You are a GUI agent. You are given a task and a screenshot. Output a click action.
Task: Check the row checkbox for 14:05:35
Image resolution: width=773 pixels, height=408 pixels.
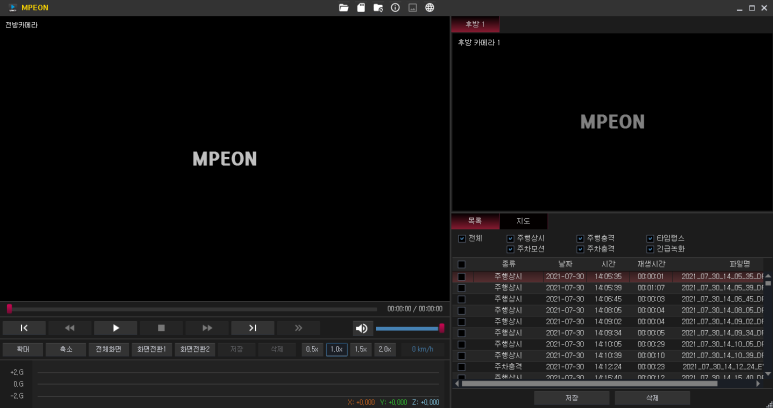point(461,277)
